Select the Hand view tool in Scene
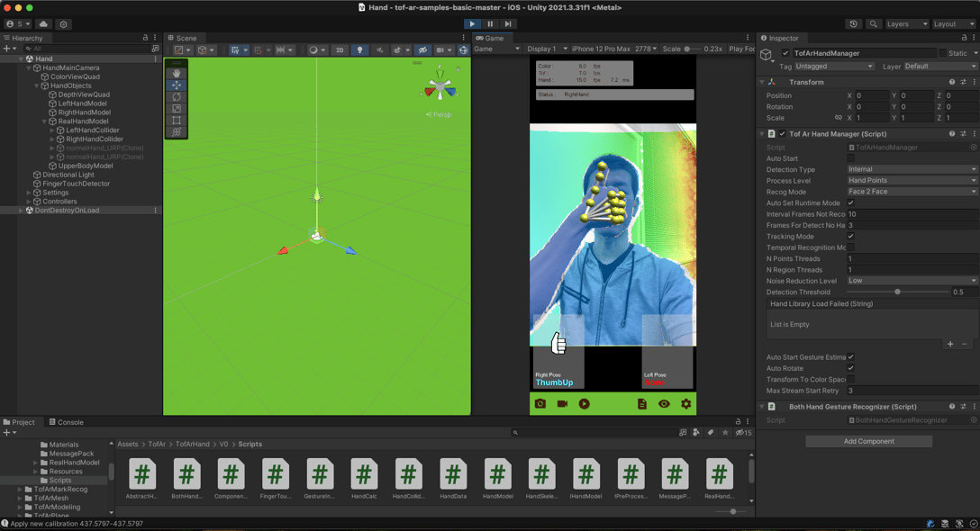Viewport: 980px width, 531px height. (177, 73)
